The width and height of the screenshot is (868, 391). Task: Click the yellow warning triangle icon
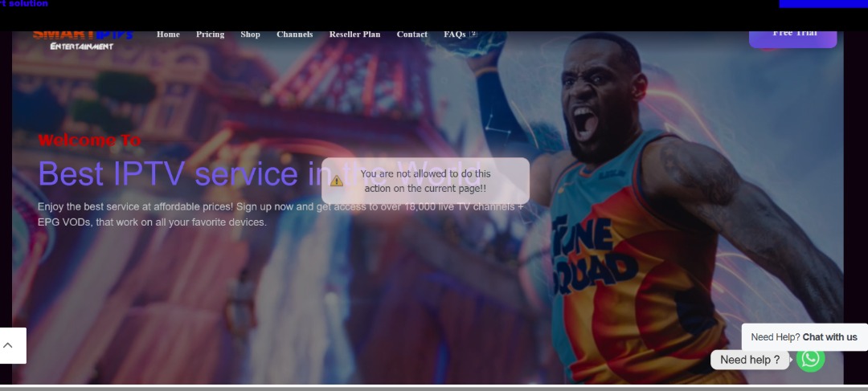[337, 181]
